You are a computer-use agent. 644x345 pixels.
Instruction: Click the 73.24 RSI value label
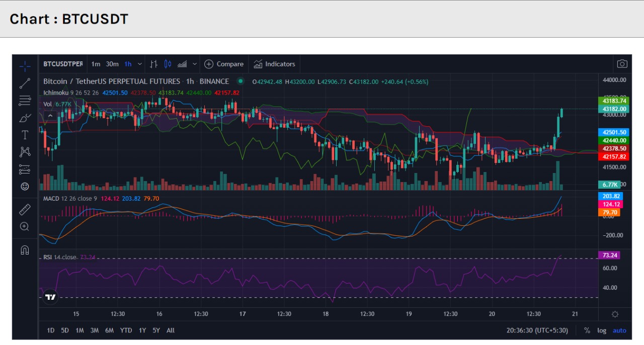click(x=609, y=255)
